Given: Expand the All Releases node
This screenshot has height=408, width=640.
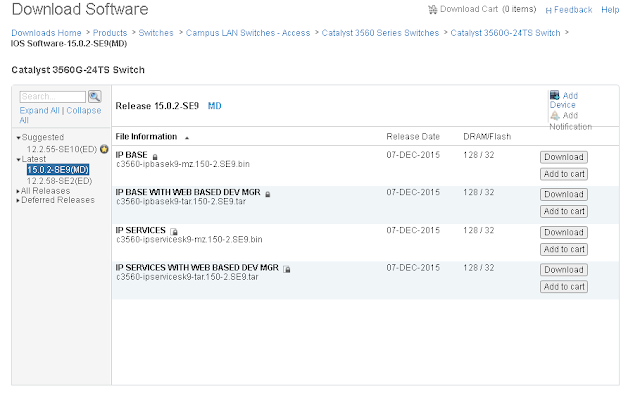Looking at the screenshot, I should click(18, 191).
